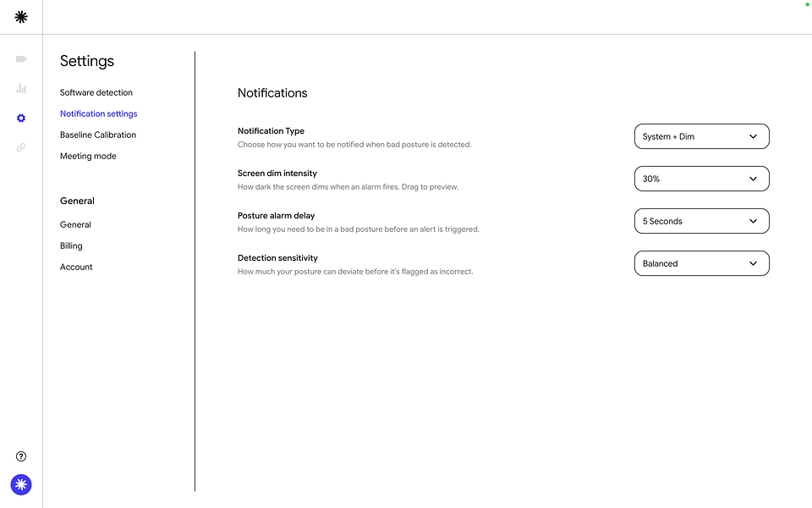
Task: Click the link icon in sidebar
Action: pos(20,147)
